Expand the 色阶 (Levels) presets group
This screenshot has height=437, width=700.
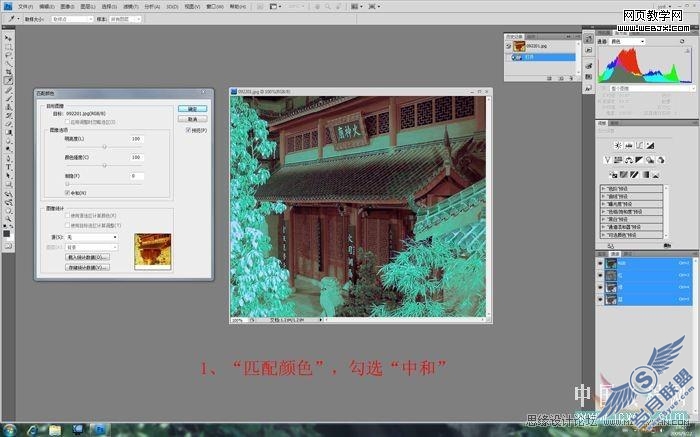tap(603, 189)
